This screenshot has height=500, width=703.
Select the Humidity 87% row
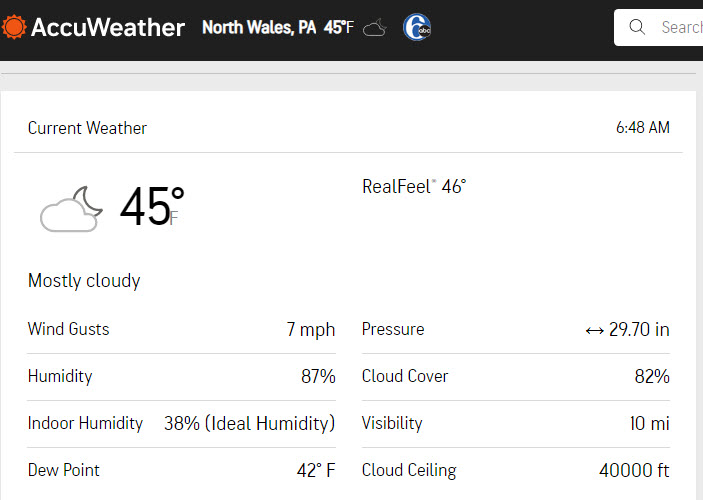coord(181,377)
